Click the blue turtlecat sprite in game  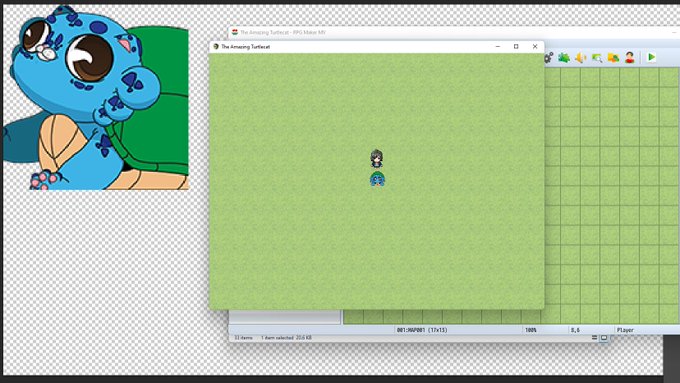click(377, 179)
